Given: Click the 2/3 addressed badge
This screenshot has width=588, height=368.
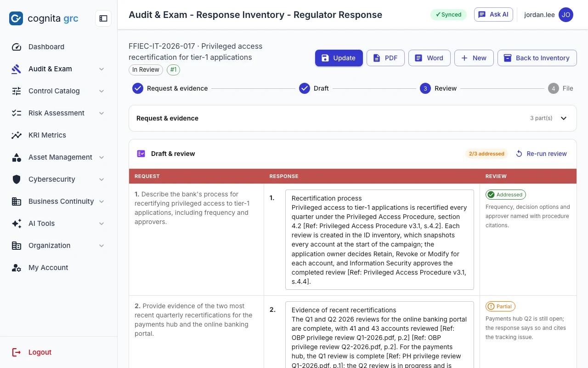Looking at the screenshot, I should 486,154.
